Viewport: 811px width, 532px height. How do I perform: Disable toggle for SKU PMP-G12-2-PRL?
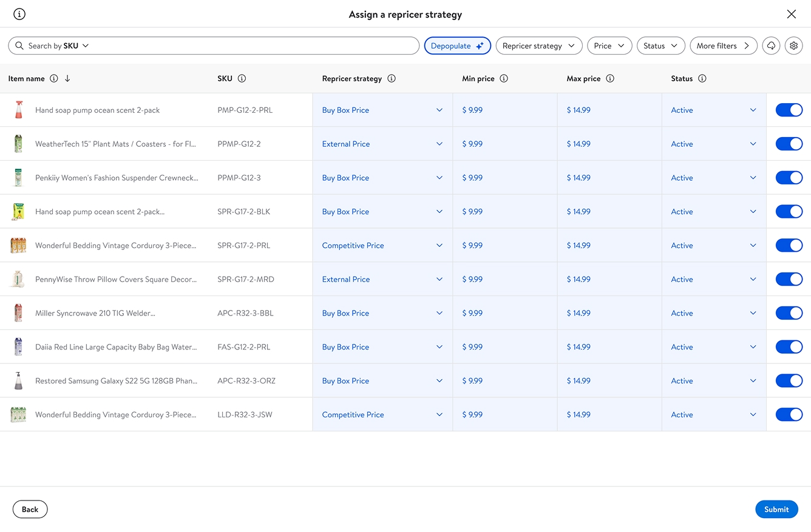789,110
